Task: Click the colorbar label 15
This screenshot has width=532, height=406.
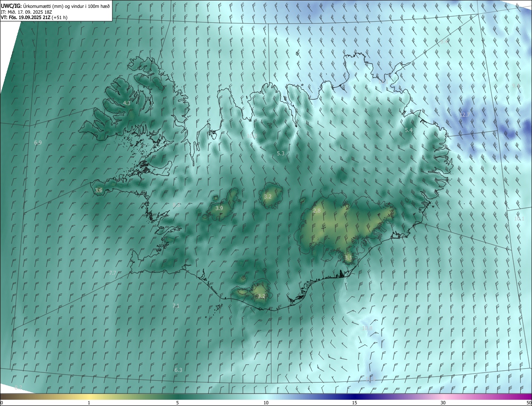Action: point(355,403)
